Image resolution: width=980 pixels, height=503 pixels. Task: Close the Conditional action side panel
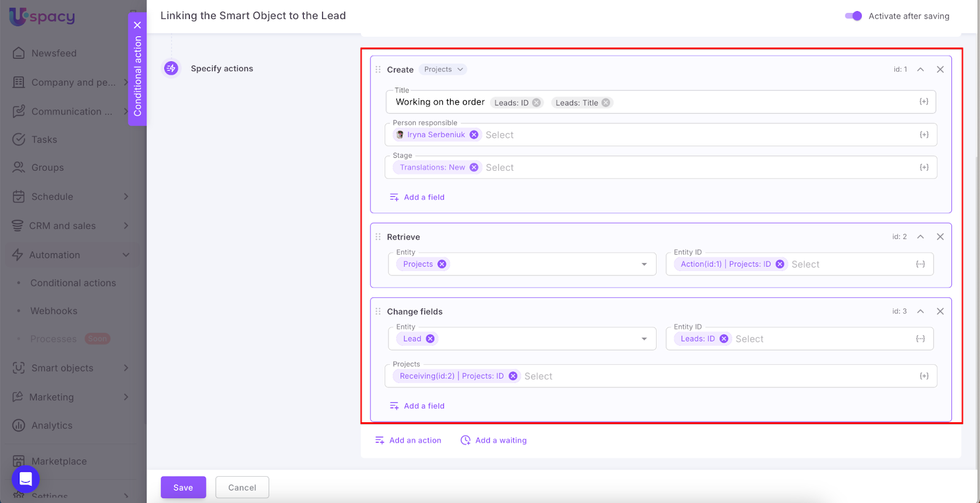(x=137, y=25)
